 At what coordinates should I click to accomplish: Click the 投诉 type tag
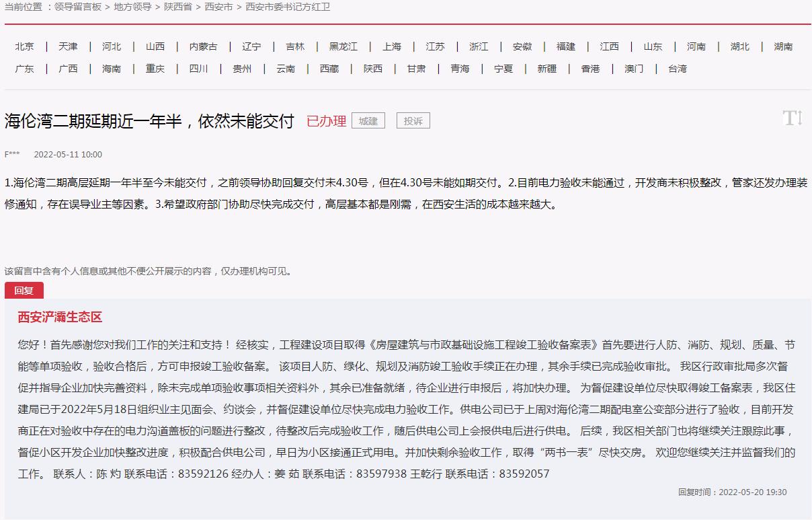click(413, 121)
